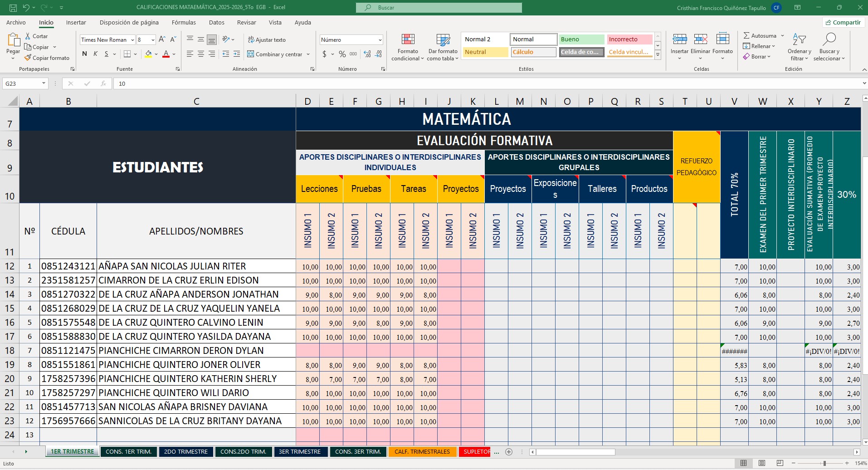Toggle Ajustar texto wrap text

pos(267,40)
